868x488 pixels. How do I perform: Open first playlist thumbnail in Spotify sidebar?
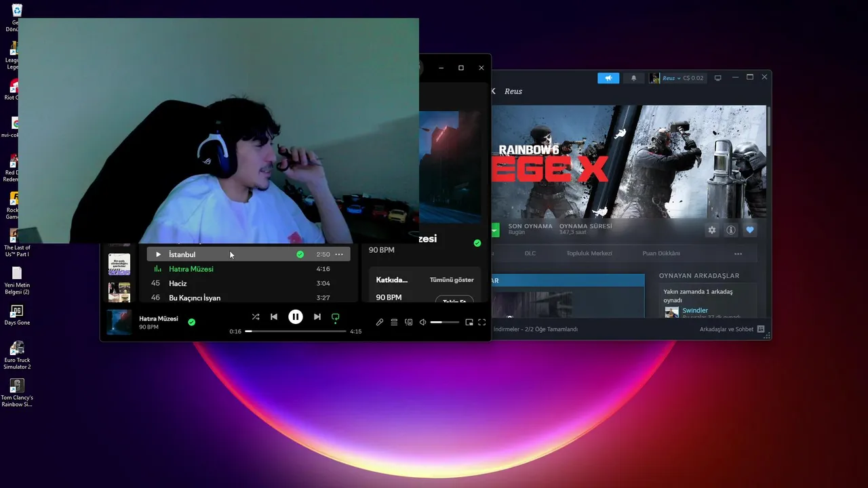(x=119, y=264)
